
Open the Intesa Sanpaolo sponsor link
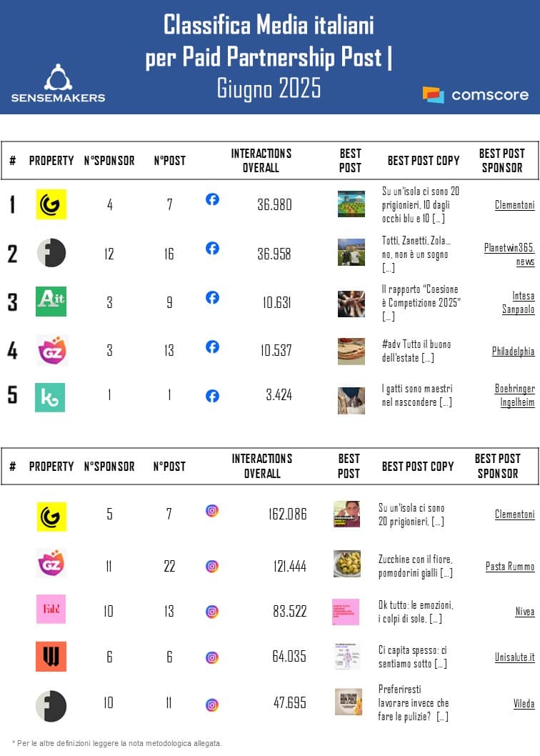(523, 302)
